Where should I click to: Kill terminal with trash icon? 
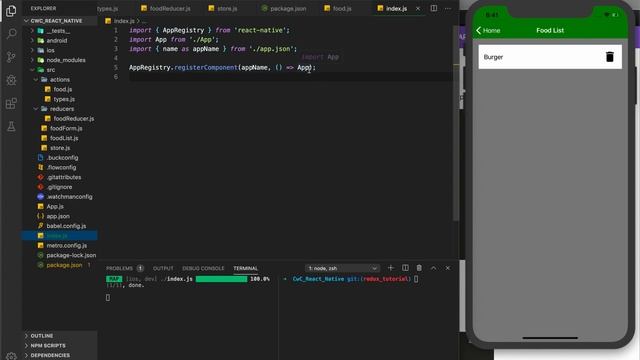tap(419, 268)
